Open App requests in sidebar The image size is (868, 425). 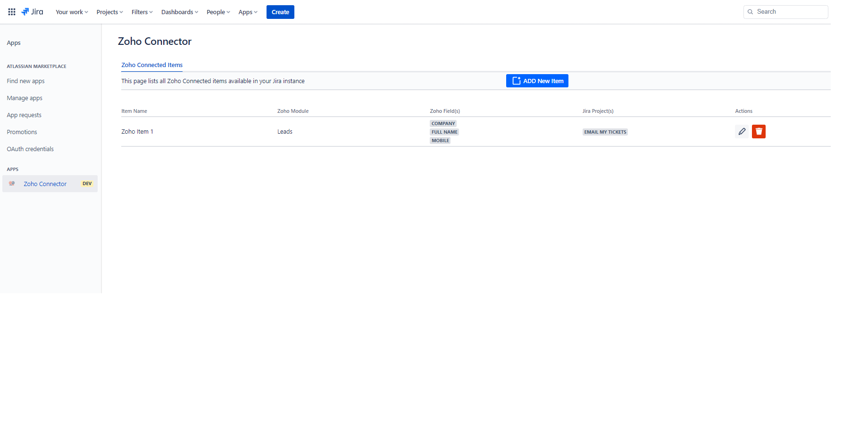pyautogui.click(x=24, y=115)
